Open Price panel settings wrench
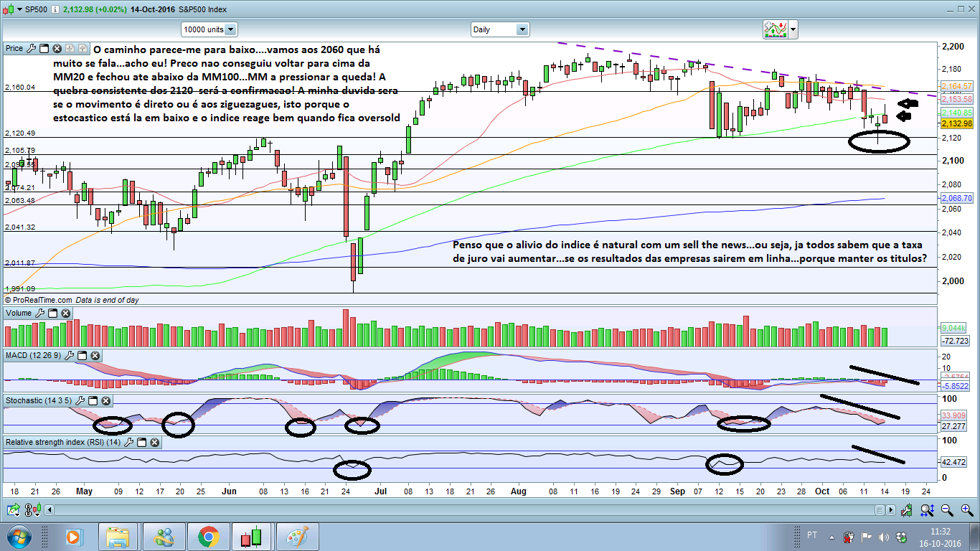The height and width of the screenshot is (551, 980). 31,49
